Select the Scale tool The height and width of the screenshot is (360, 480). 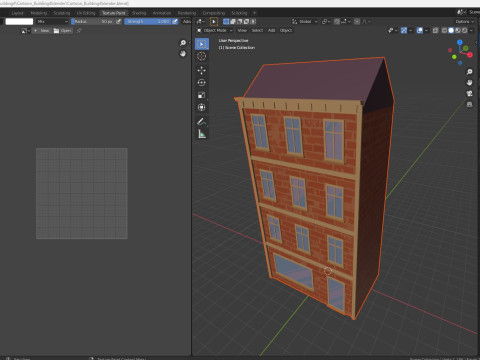pos(202,95)
